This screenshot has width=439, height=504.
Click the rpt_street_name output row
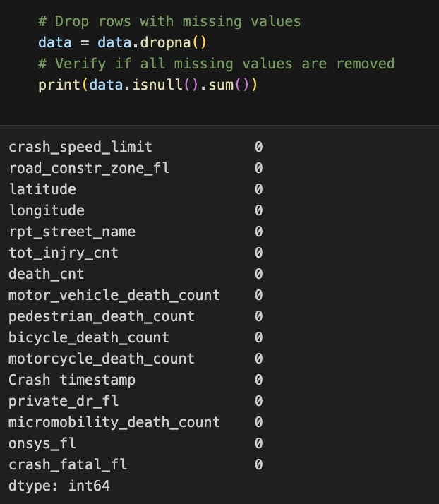136,232
